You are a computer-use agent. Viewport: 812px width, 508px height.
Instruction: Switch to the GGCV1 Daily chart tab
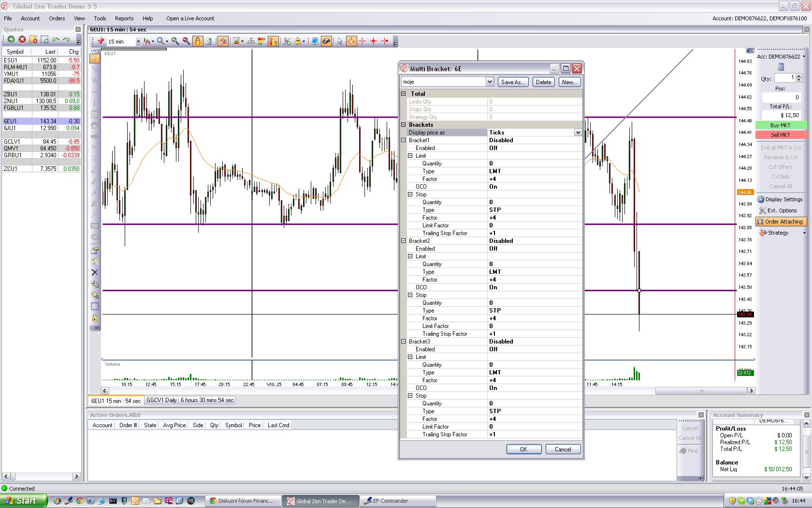(190, 400)
